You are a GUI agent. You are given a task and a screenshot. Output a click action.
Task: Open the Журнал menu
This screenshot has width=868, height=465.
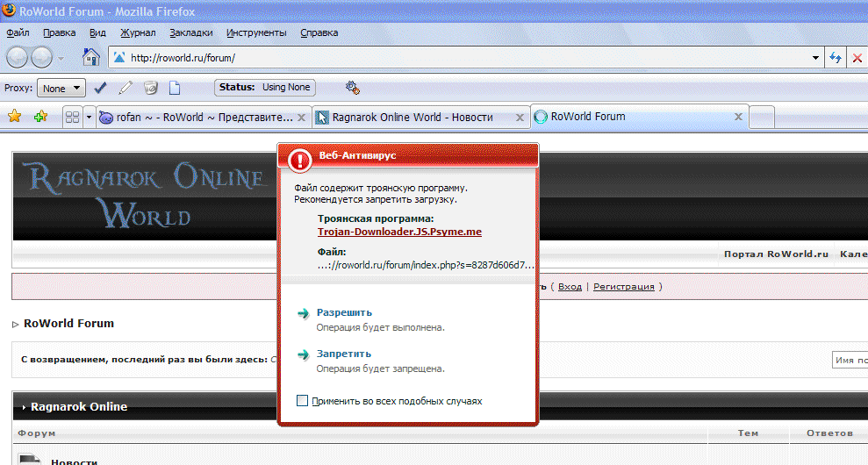[x=138, y=32]
